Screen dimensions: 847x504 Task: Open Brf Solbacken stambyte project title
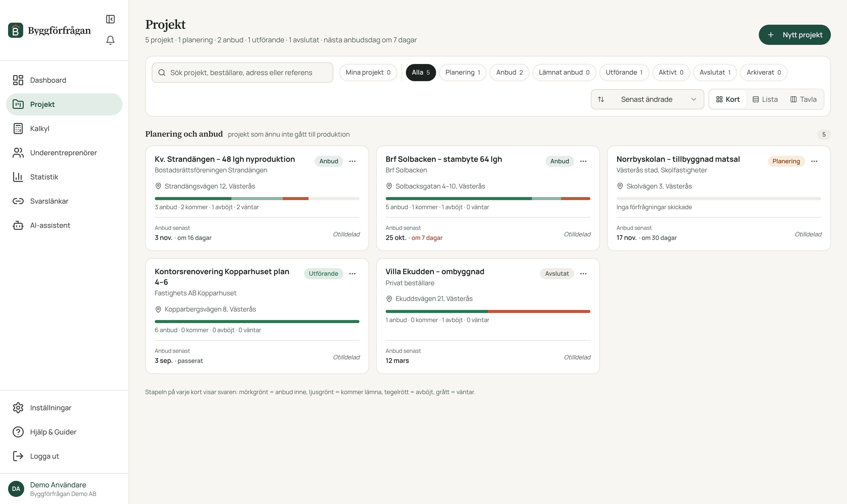click(443, 159)
